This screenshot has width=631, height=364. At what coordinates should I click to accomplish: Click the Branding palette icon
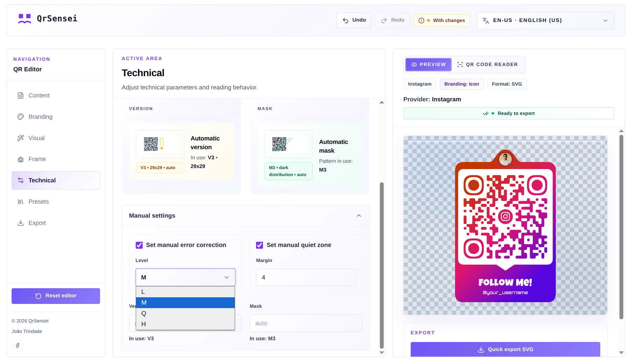coord(21,117)
